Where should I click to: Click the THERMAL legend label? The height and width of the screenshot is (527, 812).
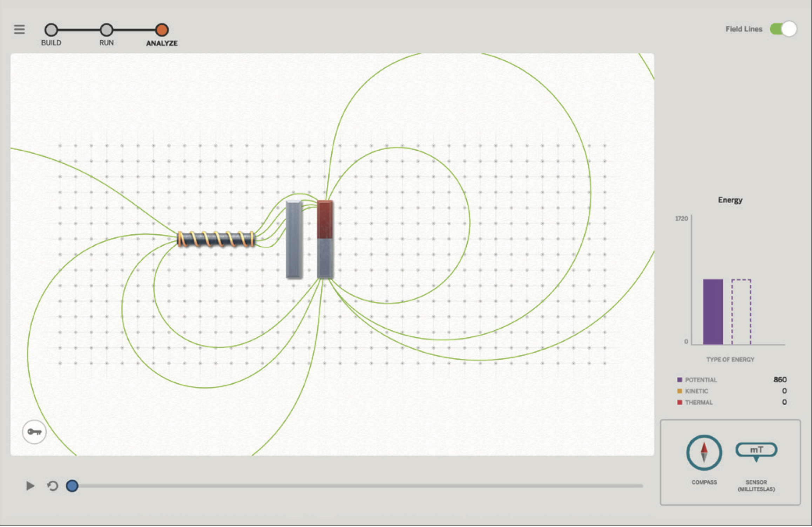point(699,402)
